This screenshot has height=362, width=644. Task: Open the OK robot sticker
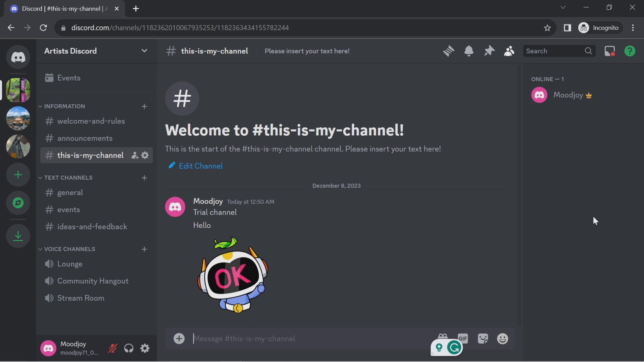[232, 275]
